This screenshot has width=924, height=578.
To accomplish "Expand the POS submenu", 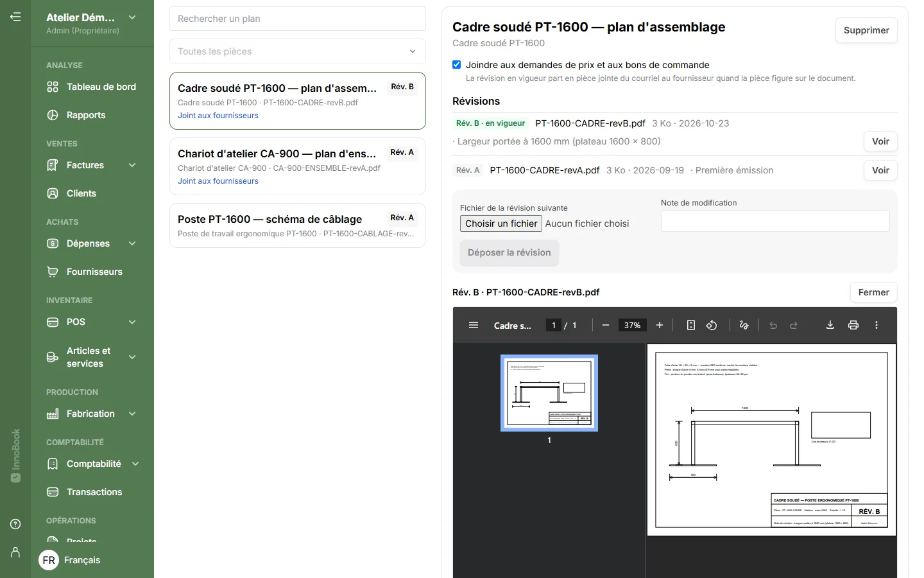I will 132,322.
